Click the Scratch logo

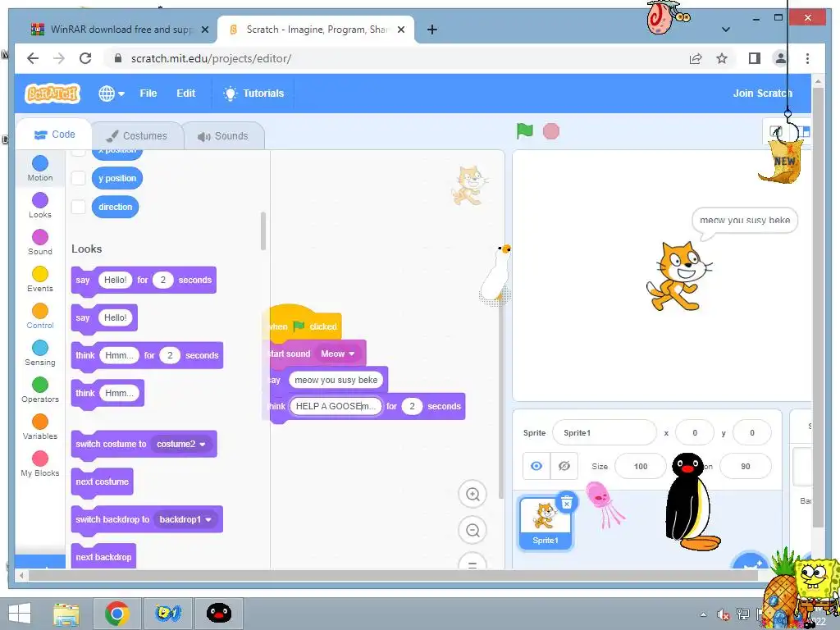tap(52, 94)
